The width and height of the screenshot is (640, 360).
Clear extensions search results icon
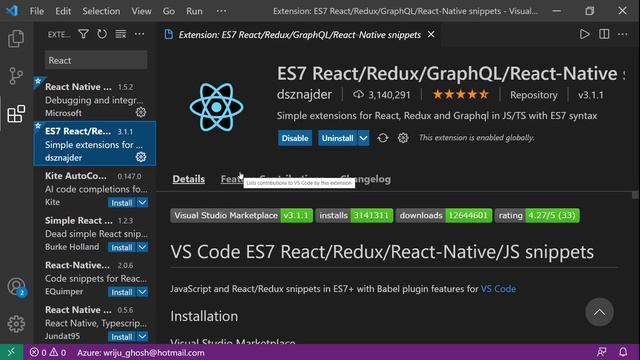pyautogui.click(x=121, y=34)
